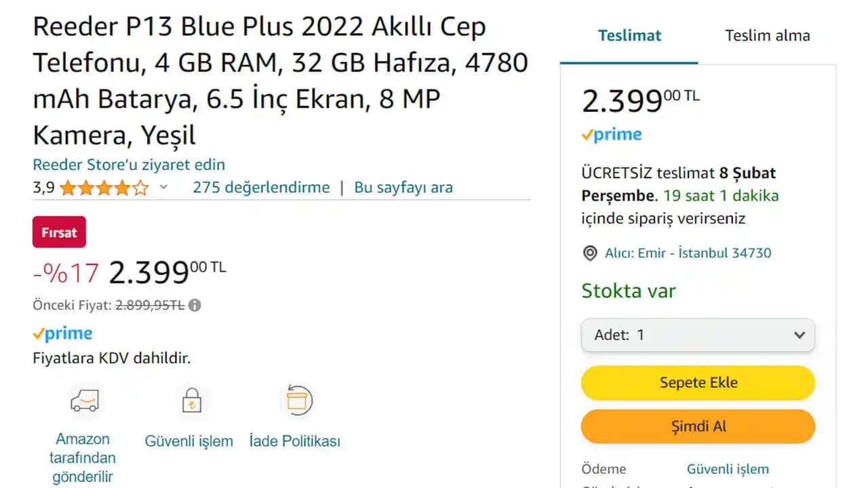
Task: Click the info icon beside Önceki Fiyat
Action: coord(195,305)
